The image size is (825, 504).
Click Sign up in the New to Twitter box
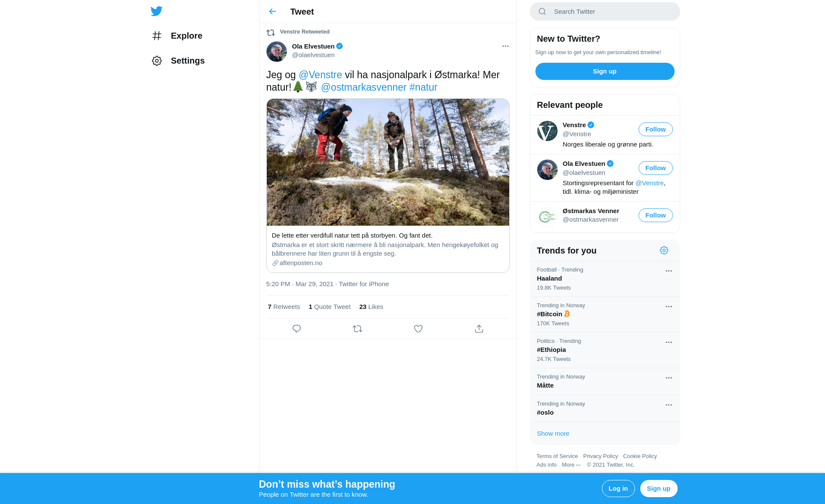click(605, 71)
